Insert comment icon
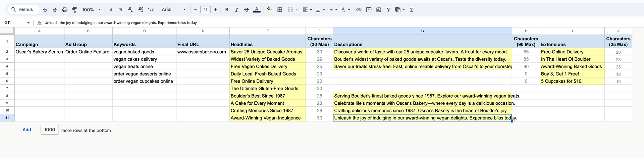 coord(369,10)
